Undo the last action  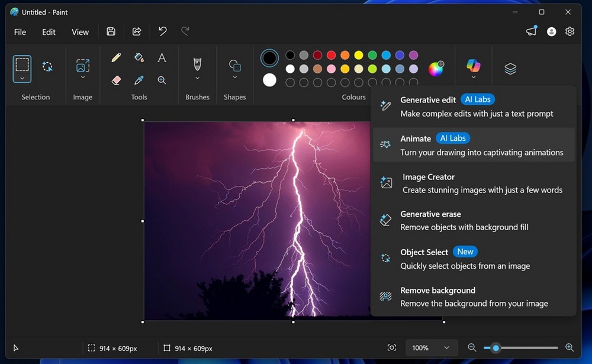click(162, 31)
